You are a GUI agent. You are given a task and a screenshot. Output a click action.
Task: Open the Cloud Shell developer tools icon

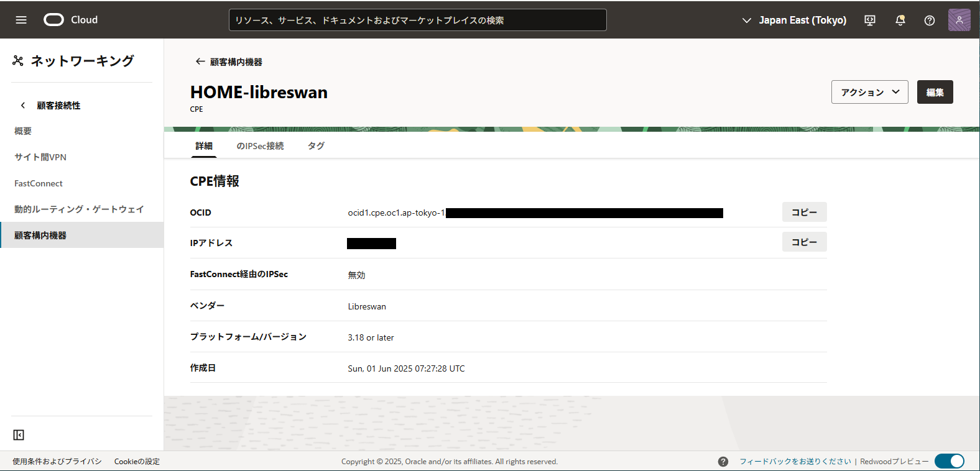870,21
